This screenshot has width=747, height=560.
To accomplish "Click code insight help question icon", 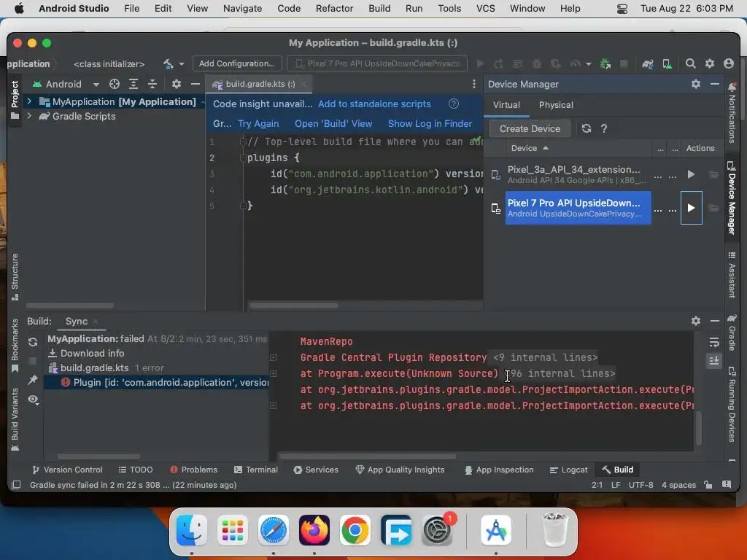I will [454, 104].
